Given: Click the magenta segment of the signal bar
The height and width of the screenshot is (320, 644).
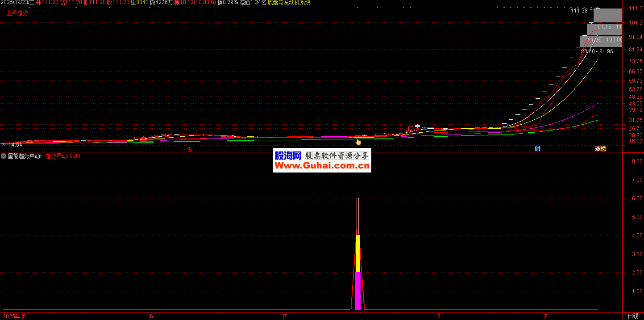Looking at the screenshot, I should (357, 291).
